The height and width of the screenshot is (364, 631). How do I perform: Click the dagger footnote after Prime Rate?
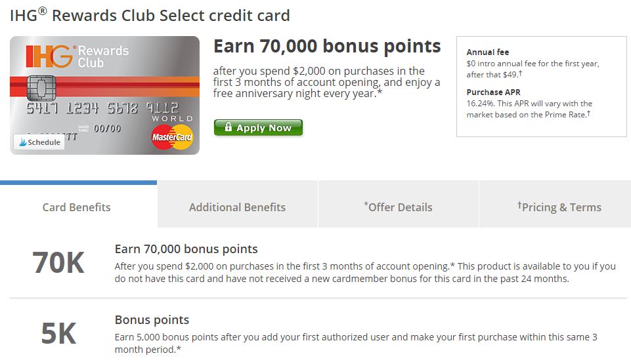[588, 113]
